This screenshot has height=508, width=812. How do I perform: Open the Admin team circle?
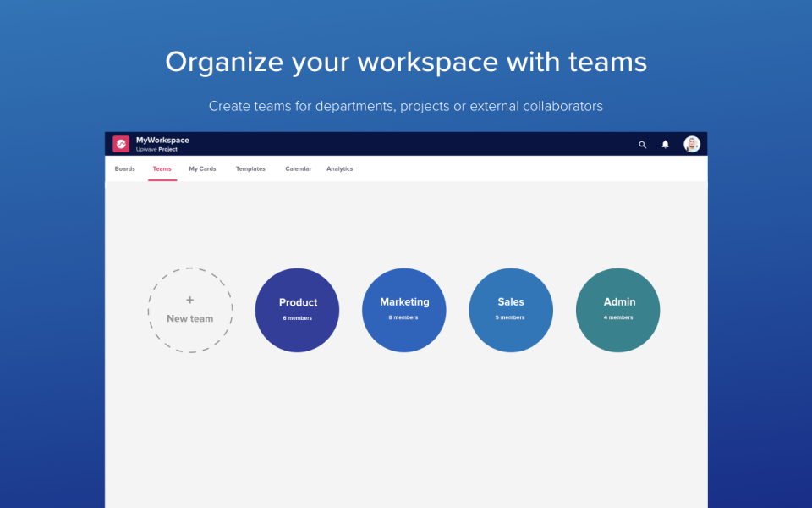coord(617,310)
